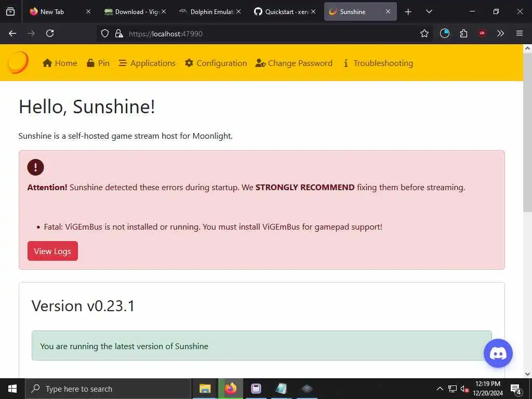Open the Troubleshooting page
This screenshot has width=532, height=399.
click(378, 63)
